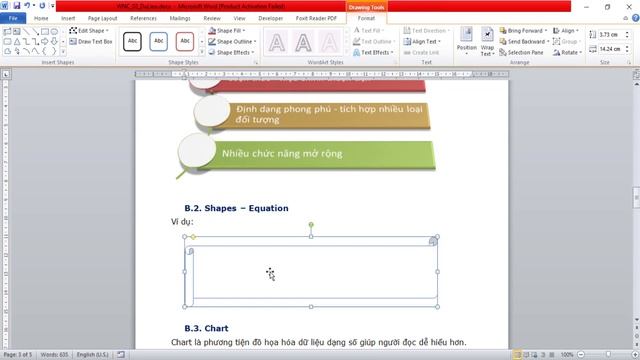Open Word Help question mark icon
This screenshot has height=360, width=640.
click(x=636, y=18)
